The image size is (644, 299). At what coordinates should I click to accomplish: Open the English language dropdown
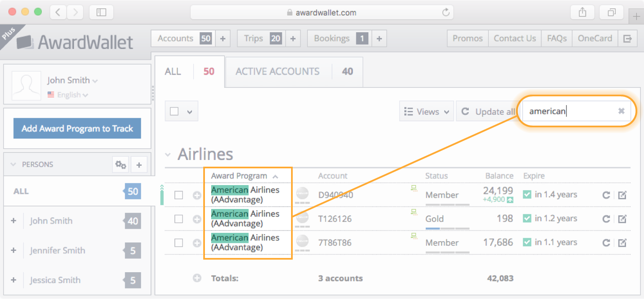pyautogui.click(x=68, y=95)
